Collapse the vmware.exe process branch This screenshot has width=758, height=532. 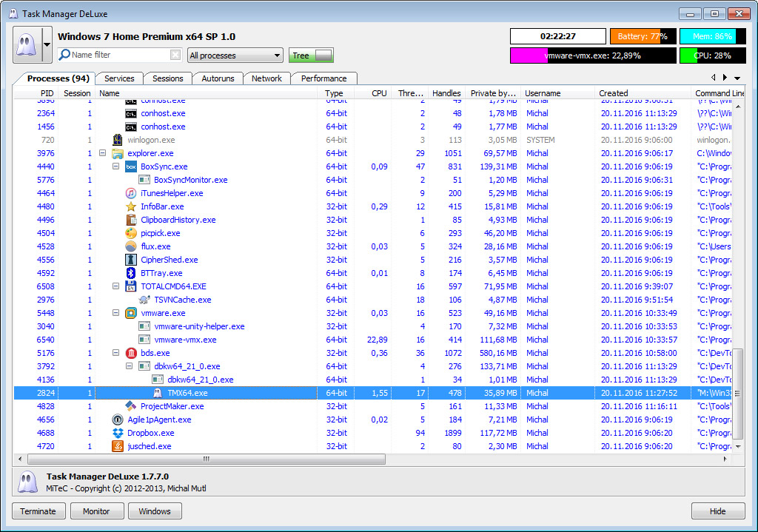point(115,313)
